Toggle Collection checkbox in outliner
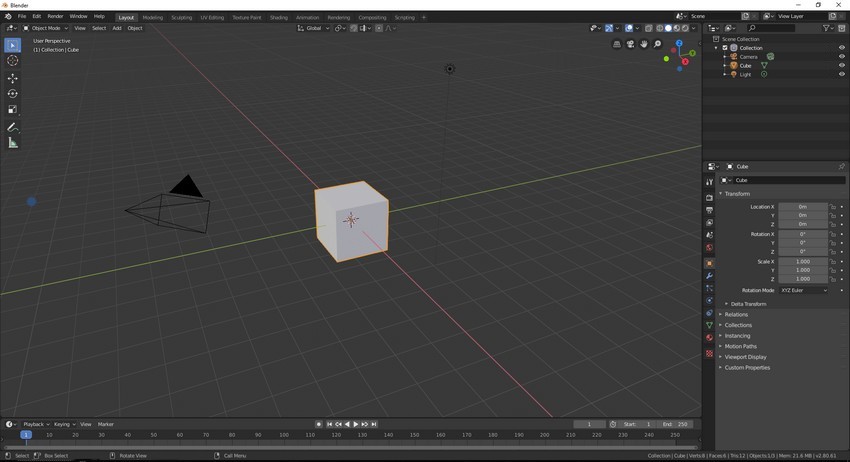Viewport: 850px width, 462px height. click(725, 48)
